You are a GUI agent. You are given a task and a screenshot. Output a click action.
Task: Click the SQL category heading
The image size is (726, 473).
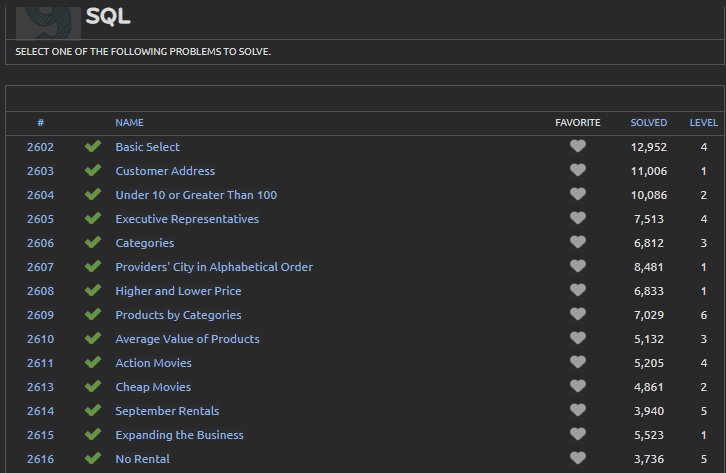[x=108, y=17]
